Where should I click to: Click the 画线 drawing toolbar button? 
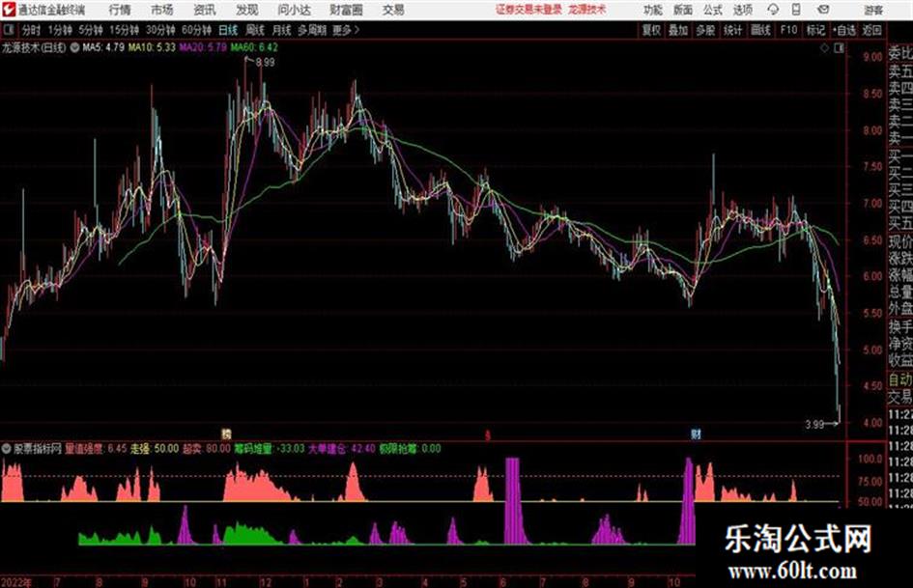[760, 30]
